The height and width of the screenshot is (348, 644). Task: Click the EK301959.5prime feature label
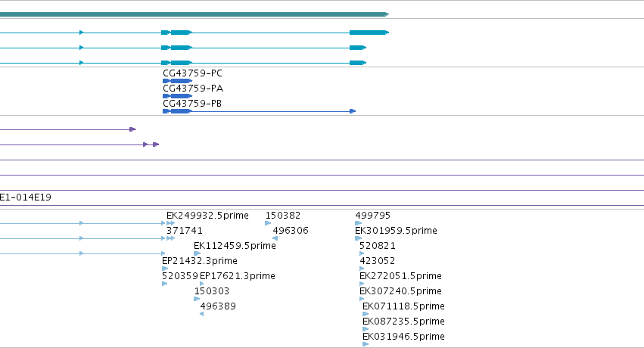click(396, 231)
